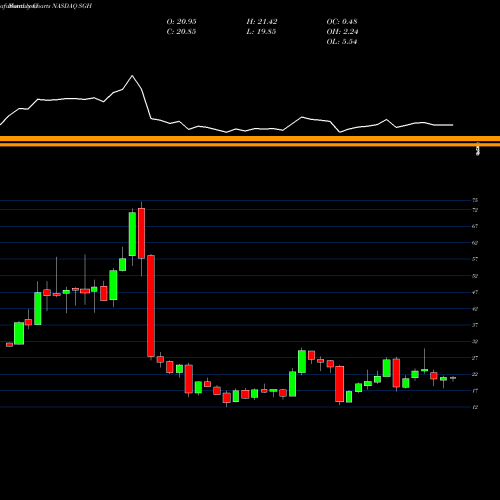
Task: Click the 57 price axis label
Action: (x=475, y=259)
